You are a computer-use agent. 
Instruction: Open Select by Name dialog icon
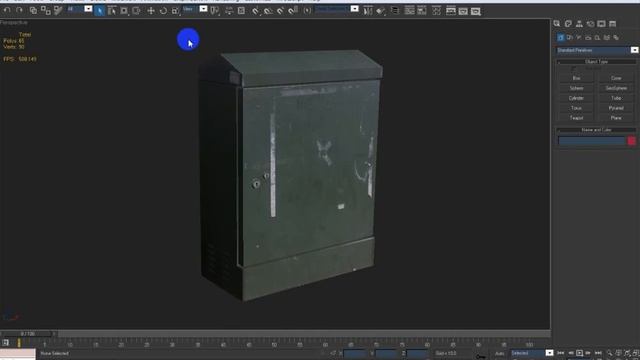click(x=111, y=11)
